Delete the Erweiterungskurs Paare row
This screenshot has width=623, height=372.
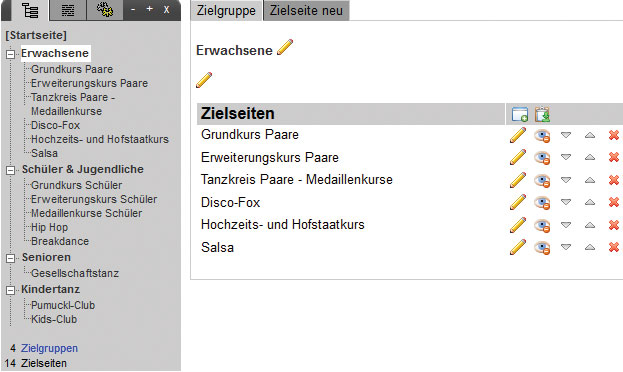[614, 157]
